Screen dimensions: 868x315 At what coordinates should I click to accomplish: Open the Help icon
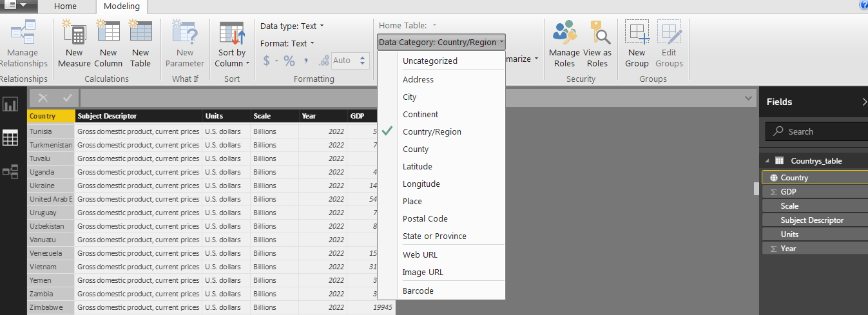pyautogui.click(x=863, y=5)
